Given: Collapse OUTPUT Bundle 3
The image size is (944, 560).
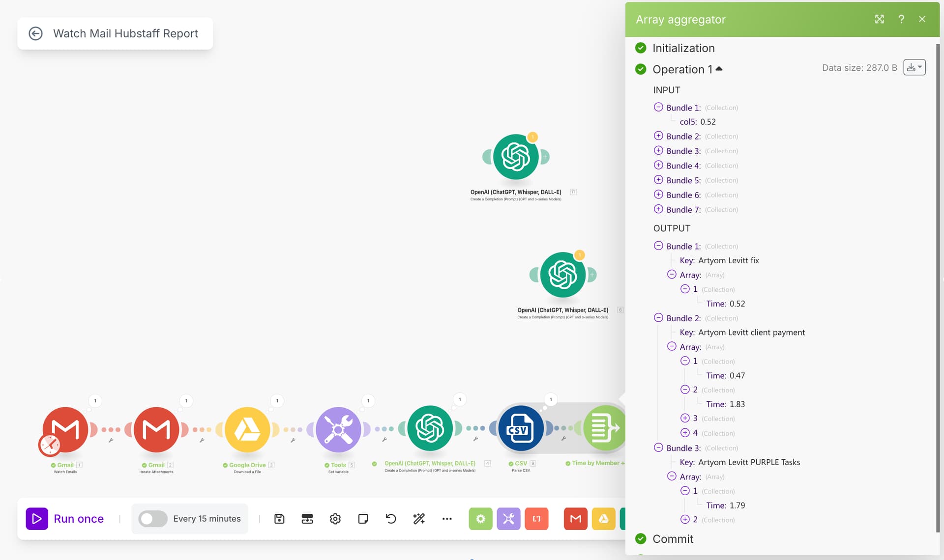Looking at the screenshot, I should pos(658,448).
